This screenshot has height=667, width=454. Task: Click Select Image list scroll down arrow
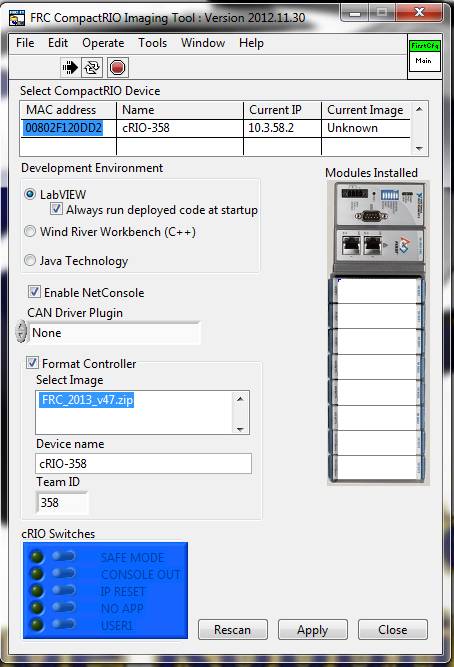(x=240, y=429)
